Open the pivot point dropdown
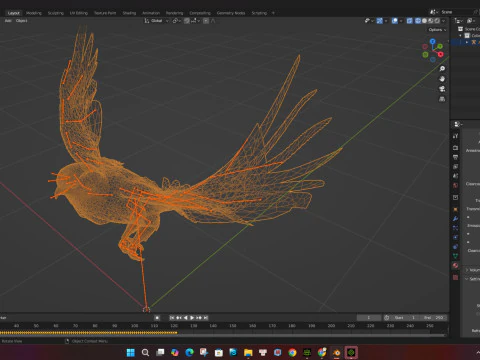Screen dimensions: 480x360 click(x=177, y=21)
